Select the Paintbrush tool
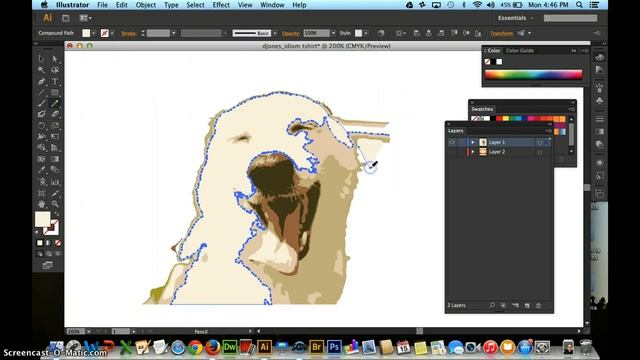This screenshot has width=640, height=360. [42, 103]
